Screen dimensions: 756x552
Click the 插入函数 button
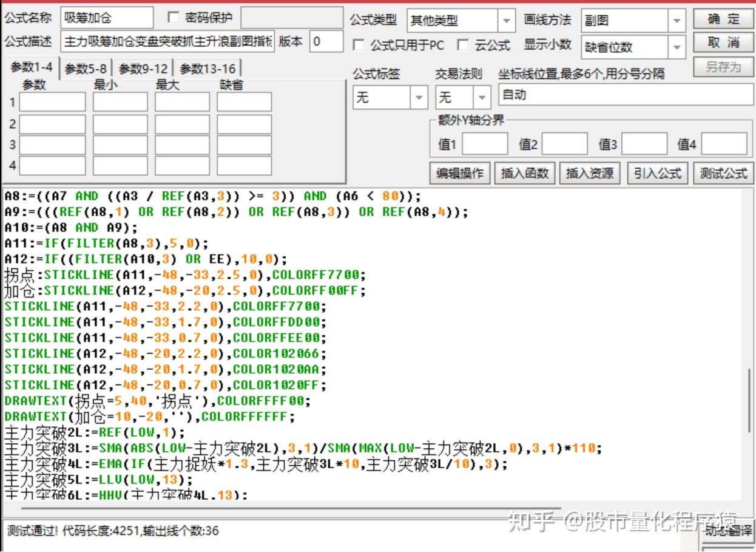click(x=525, y=173)
